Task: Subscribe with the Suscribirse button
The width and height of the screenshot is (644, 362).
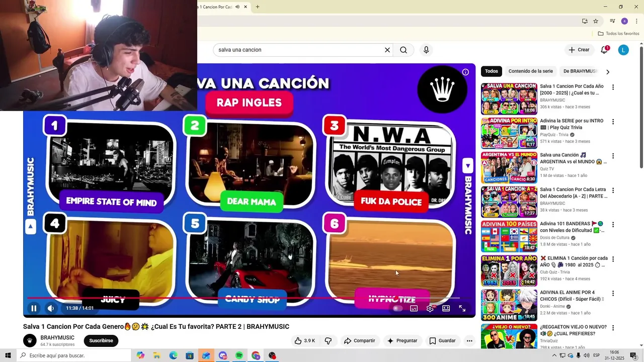Action: click(101, 340)
